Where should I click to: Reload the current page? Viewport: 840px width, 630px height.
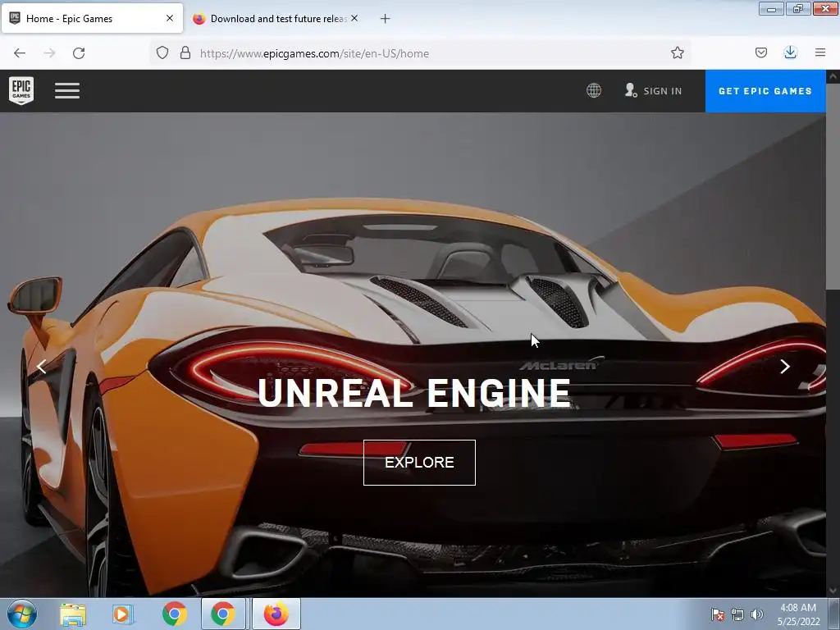[x=79, y=53]
